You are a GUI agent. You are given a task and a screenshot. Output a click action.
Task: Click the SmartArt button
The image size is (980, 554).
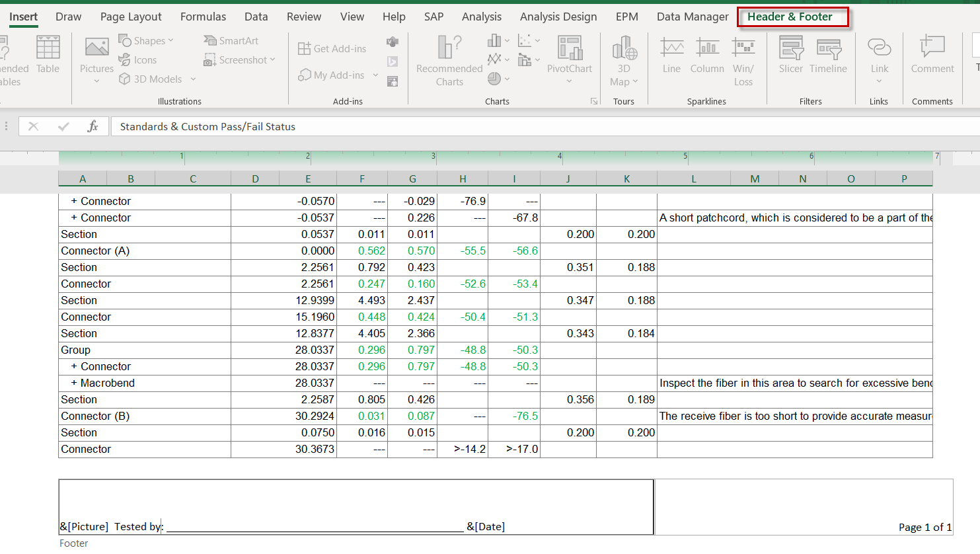point(231,41)
